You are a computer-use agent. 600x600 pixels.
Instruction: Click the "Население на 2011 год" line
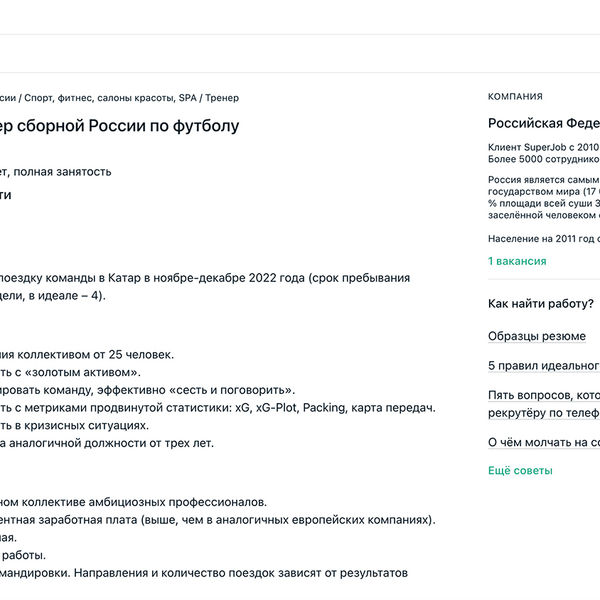[543, 239]
